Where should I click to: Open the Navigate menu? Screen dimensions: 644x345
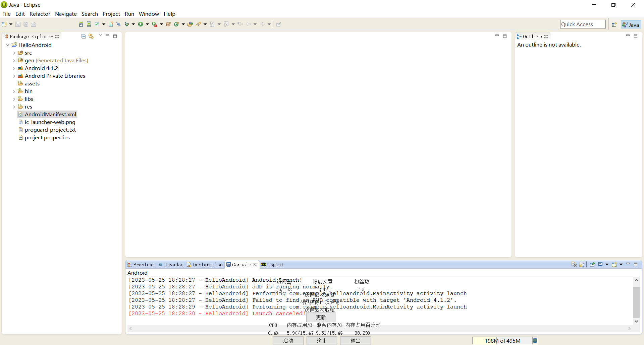pos(66,14)
